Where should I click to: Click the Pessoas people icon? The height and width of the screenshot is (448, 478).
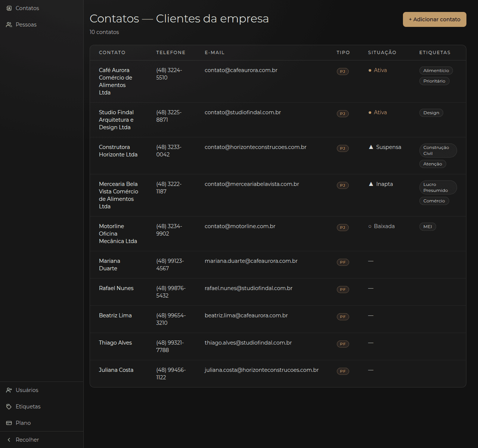(x=9, y=25)
